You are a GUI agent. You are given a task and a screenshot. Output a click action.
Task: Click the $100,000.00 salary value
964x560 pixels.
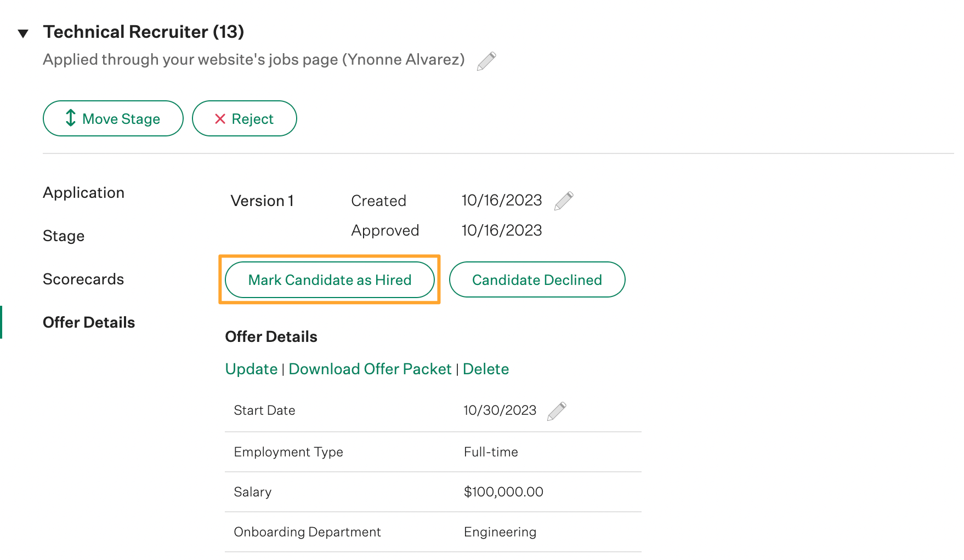click(503, 492)
